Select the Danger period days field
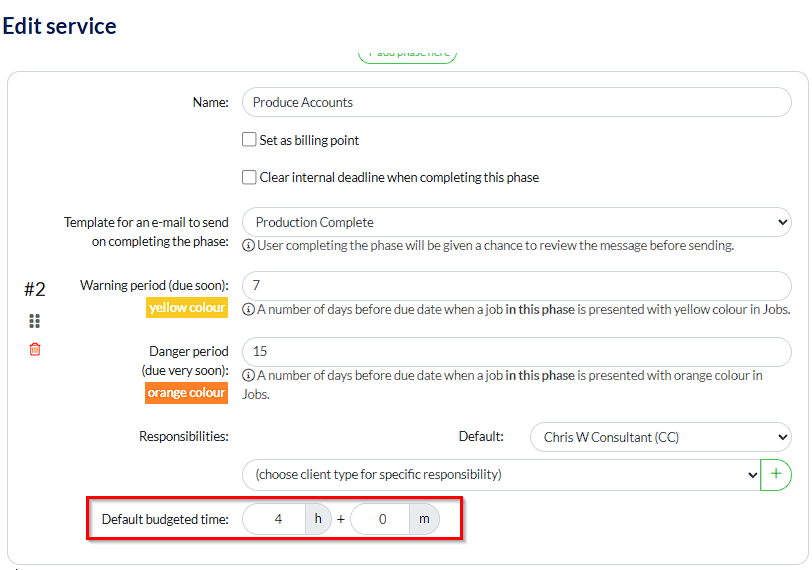The image size is (812, 570). 516,352
